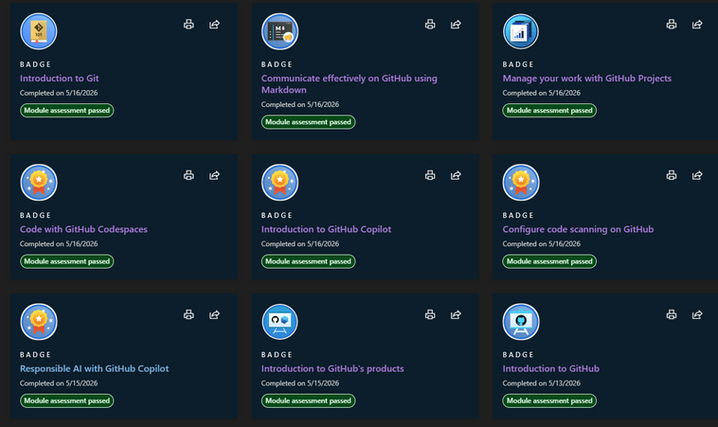The image size is (718, 427).
Task: Print the Configure code scanning badge
Action: click(671, 175)
